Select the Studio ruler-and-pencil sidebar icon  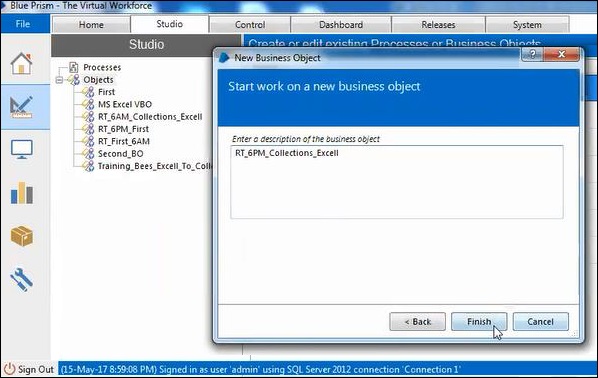click(21, 107)
